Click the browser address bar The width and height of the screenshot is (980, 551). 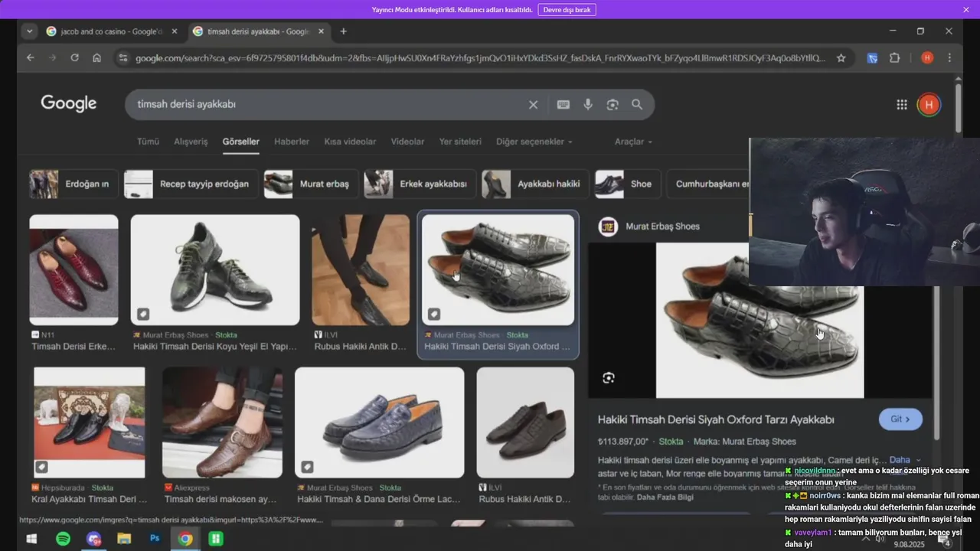point(479,57)
